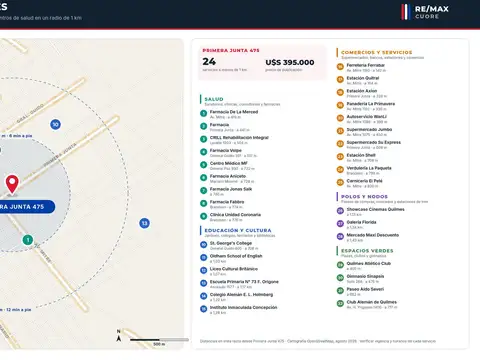Click number badge beside CRILL Rehabilitación Integral
The width and height of the screenshot is (480, 360).
tap(203, 139)
